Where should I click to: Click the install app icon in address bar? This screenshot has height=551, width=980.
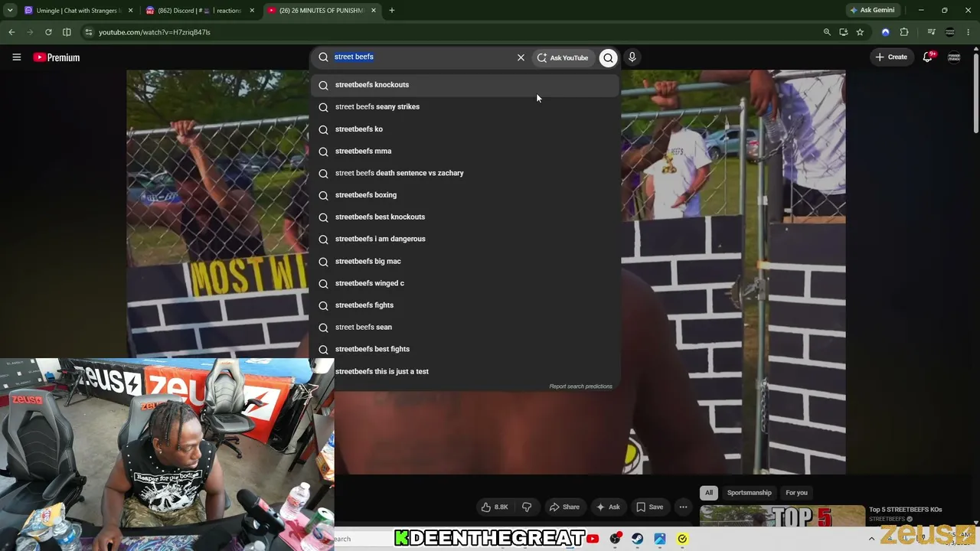(843, 32)
